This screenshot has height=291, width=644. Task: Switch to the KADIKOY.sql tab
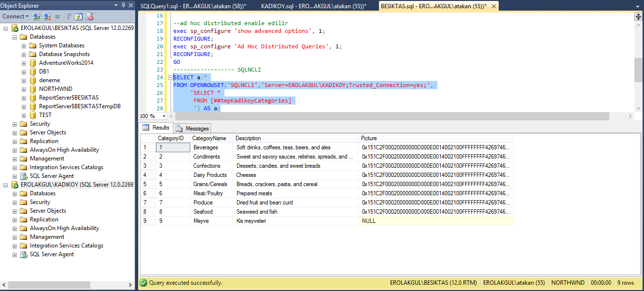pos(313,6)
